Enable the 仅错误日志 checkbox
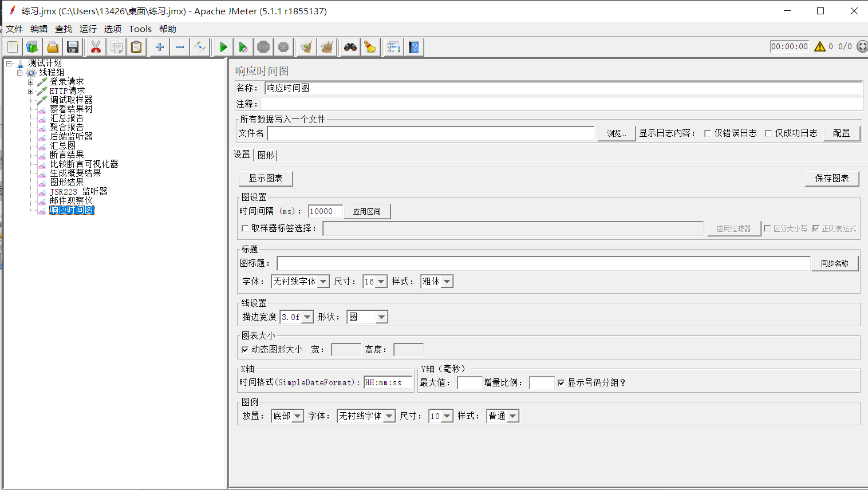This screenshot has height=490, width=868. point(708,133)
